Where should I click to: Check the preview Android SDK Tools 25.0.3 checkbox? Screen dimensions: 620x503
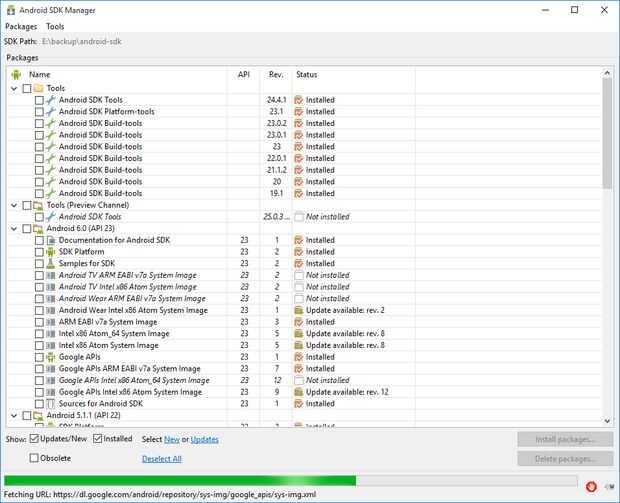click(39, 217)
